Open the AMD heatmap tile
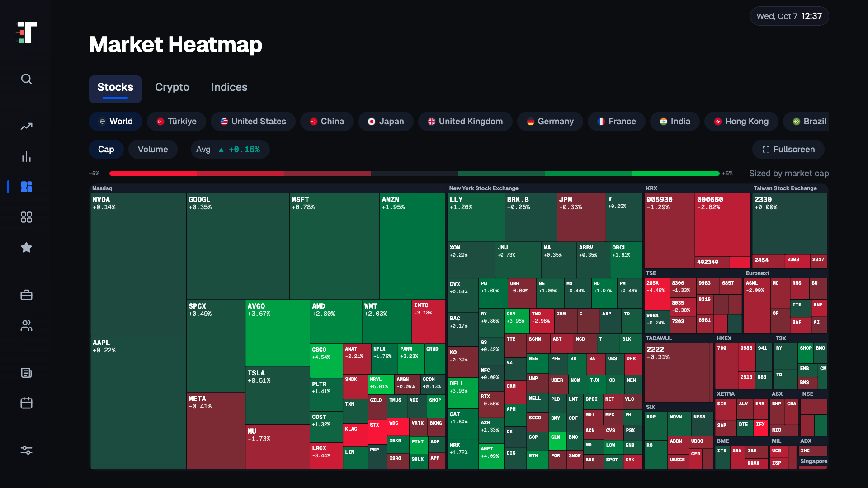The image size is (868, 488). 335,322
